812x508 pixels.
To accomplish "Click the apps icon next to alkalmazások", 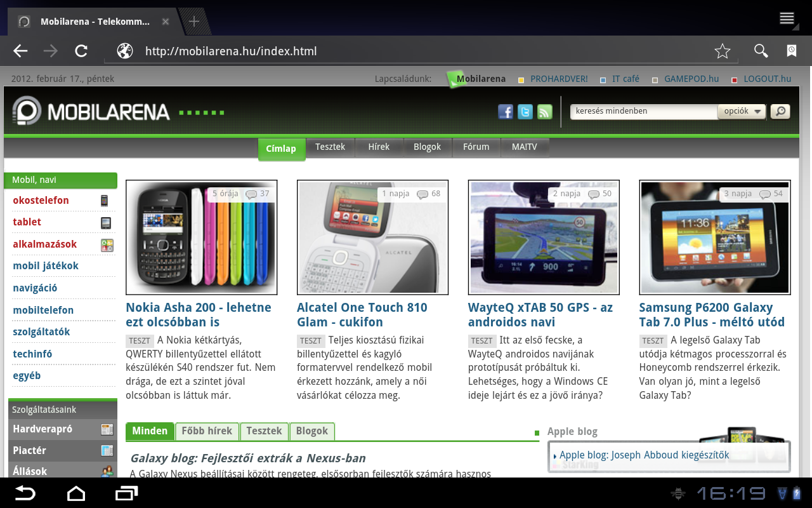I will click(107, 245).
